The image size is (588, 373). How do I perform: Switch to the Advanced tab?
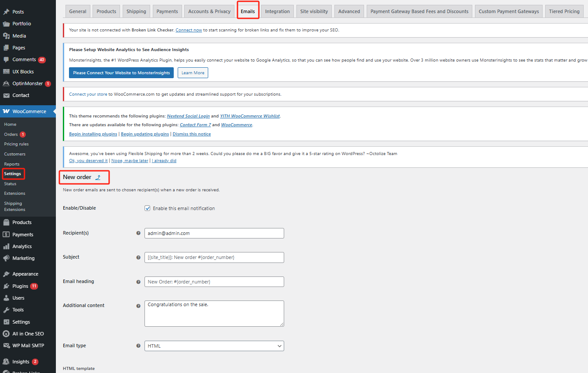pos(349,11)
